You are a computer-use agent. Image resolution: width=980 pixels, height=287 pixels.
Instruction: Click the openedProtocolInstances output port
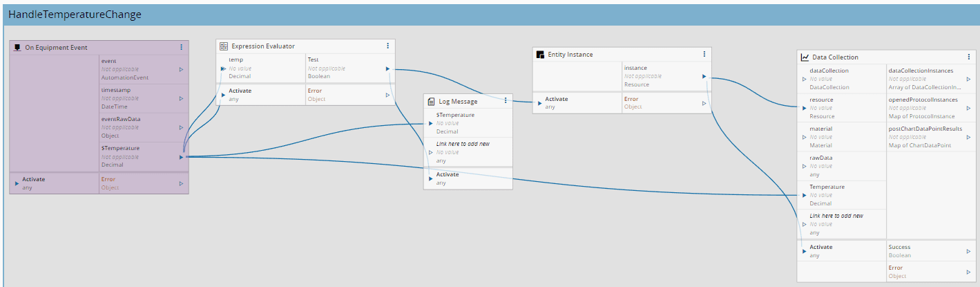coord(968,108)
